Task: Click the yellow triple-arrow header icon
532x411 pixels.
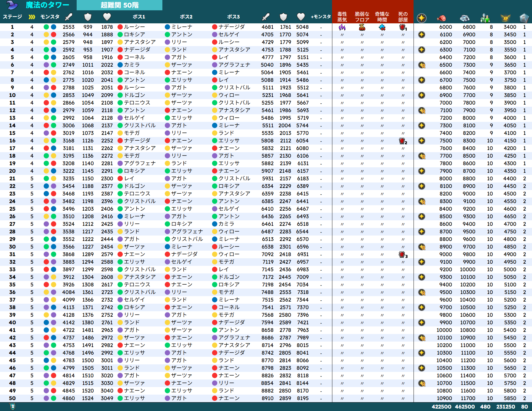Action: pyautogui.click(x=32, y=17)
